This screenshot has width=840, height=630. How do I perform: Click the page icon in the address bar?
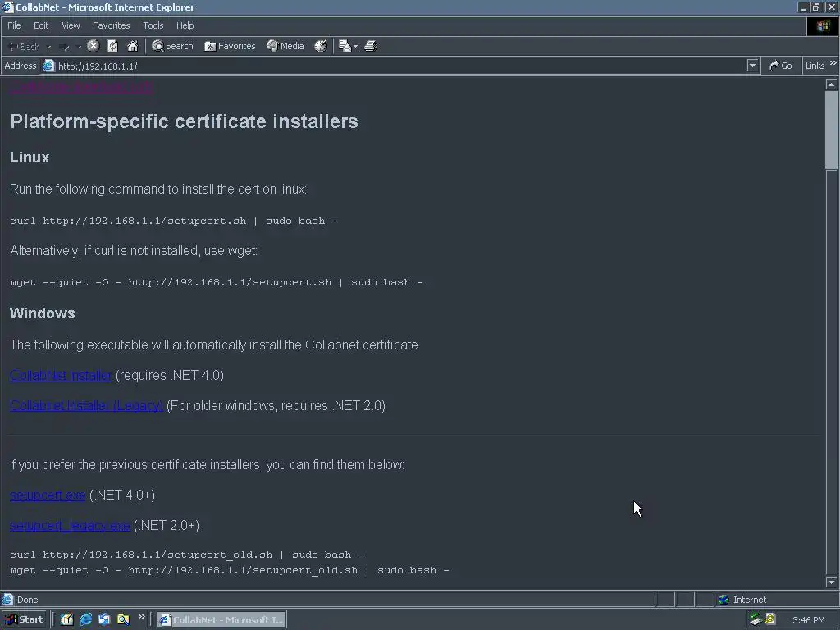48,66
